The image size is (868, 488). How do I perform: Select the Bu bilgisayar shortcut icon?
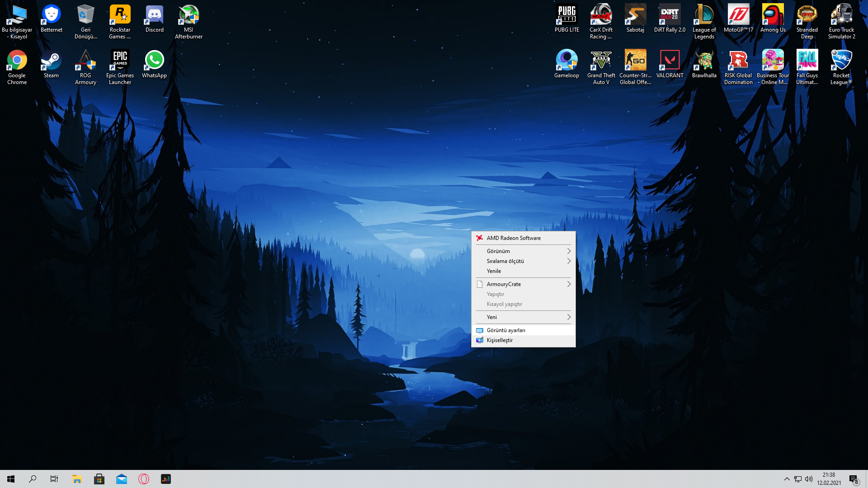[17, 22]
